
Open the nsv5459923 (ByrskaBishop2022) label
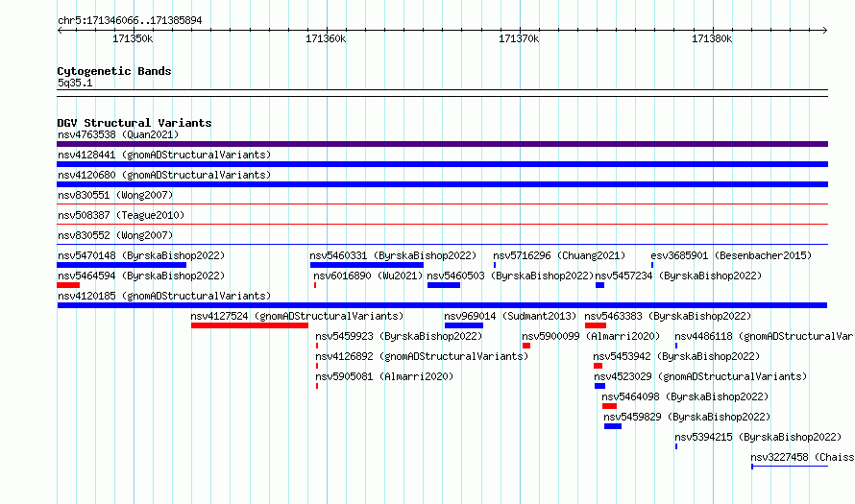(x=399, y=336)
